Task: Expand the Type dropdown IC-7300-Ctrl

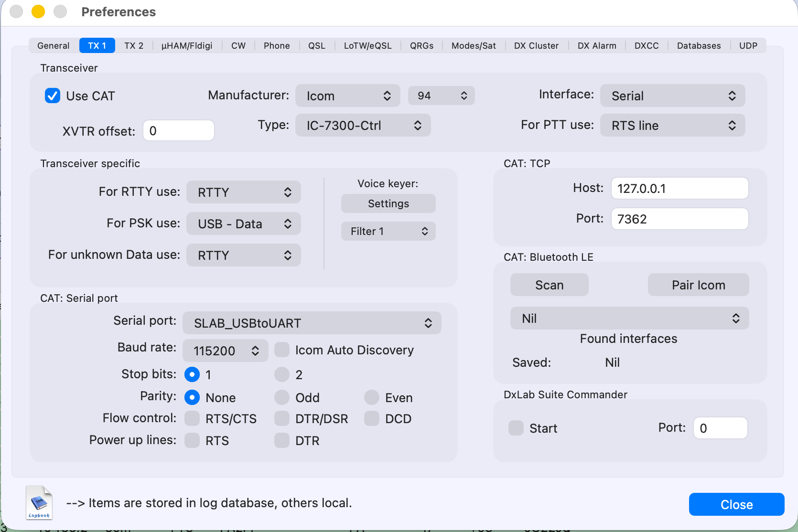Action: click(x=363, y=126)
